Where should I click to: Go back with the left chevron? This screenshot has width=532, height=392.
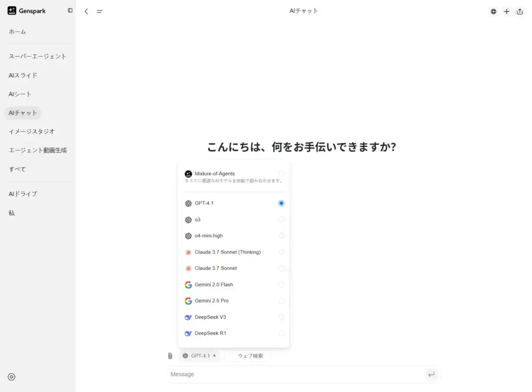(86, 11)
